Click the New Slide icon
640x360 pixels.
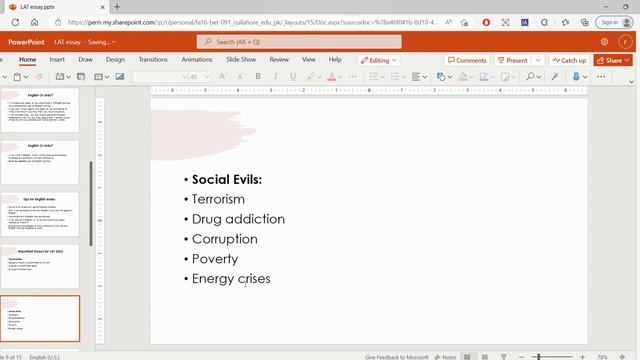point(60,77)
